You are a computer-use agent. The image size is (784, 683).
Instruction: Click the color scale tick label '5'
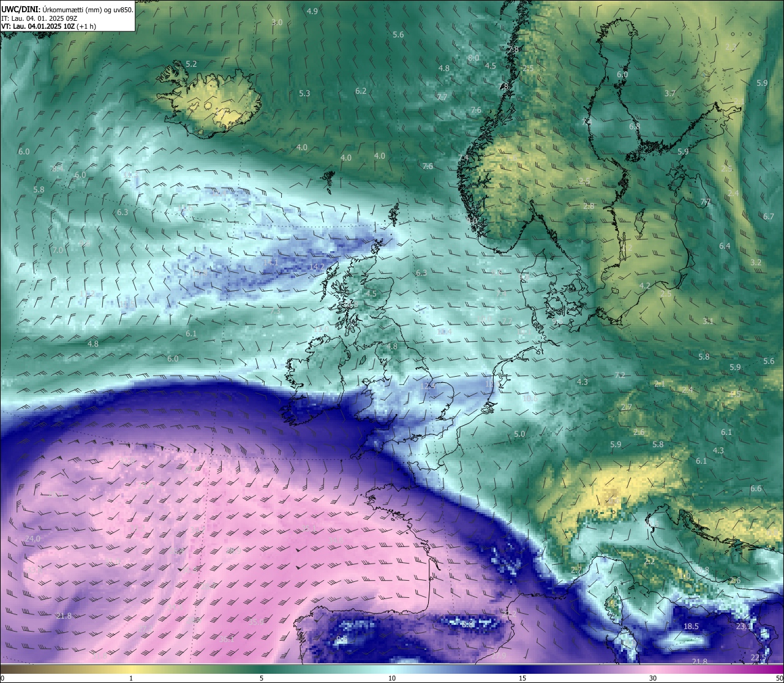262,678
